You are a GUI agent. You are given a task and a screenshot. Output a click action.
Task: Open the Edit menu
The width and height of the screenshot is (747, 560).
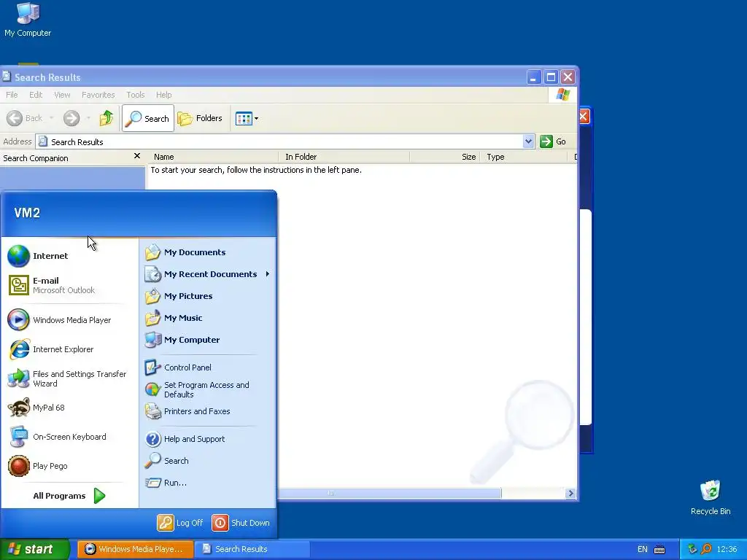point(36,95)
